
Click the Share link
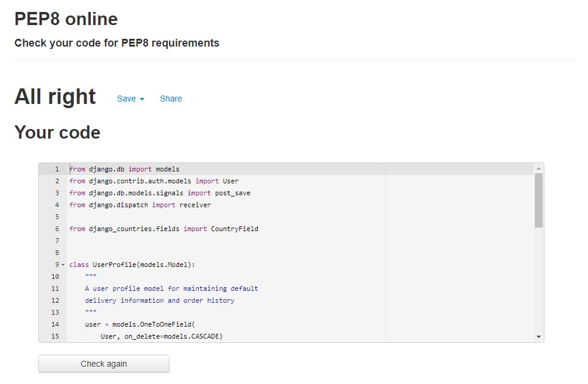coord(171,99)
